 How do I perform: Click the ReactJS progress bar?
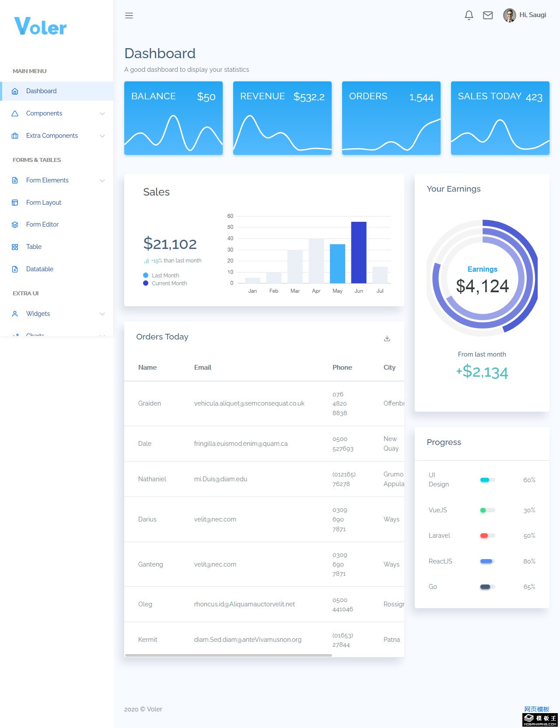tap(487, 561)
